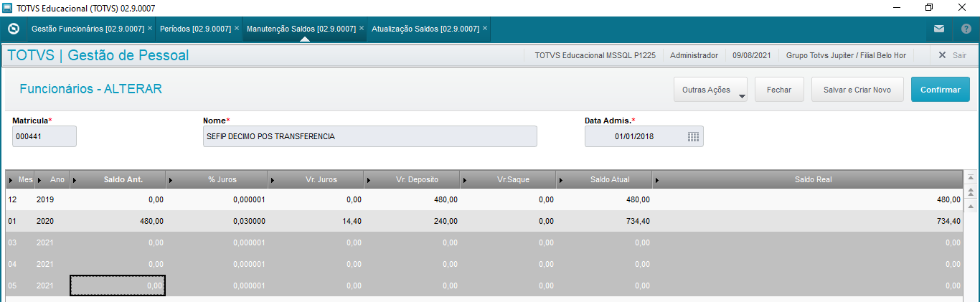Select the month 12 row of 2019
The height and width of the screenshot is (302, 980).
coord(484,199)
